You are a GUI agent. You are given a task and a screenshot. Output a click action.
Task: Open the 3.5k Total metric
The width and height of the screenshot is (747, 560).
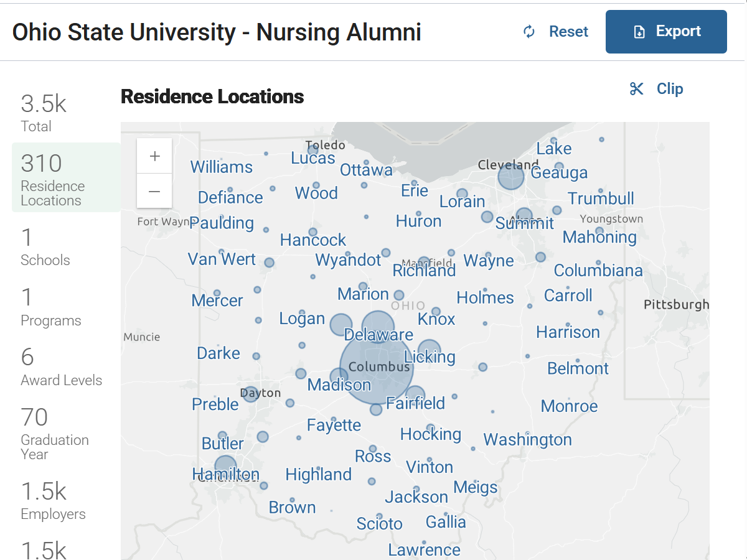click(44, 113)
